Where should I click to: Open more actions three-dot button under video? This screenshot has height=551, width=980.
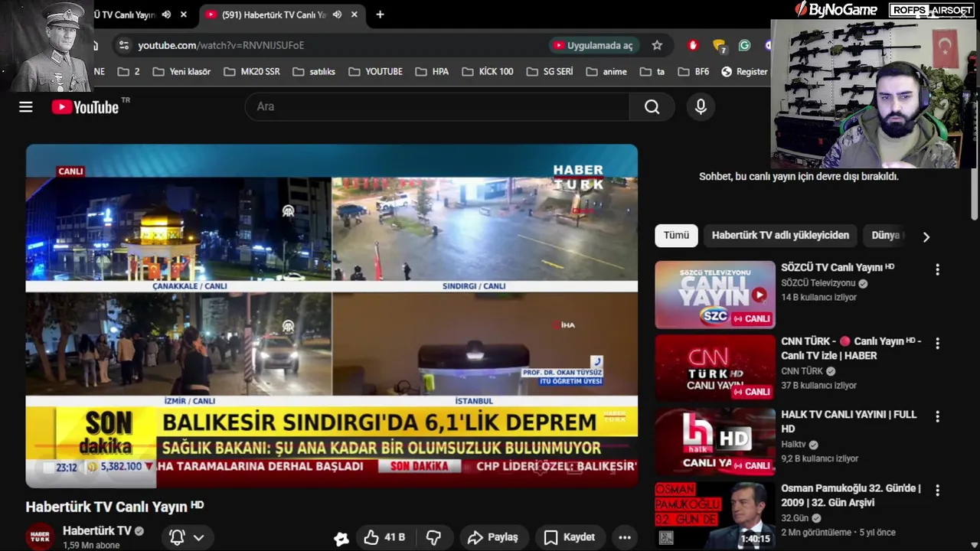625,537
